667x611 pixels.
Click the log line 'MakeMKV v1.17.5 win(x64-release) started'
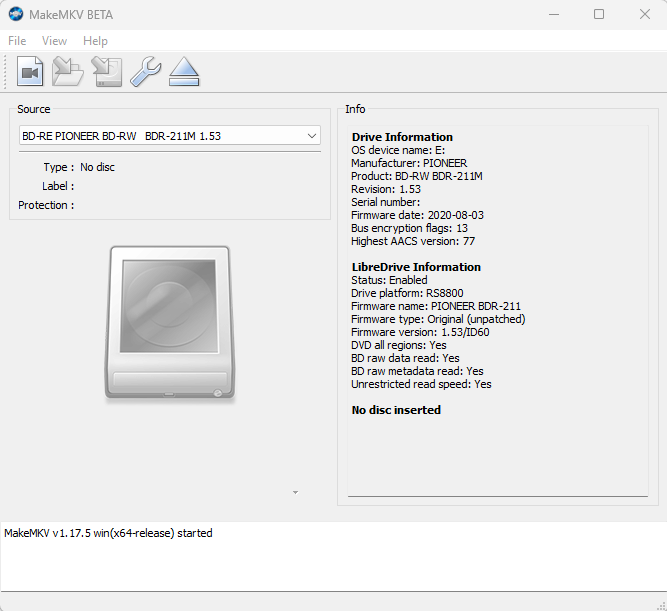click(108, 533)
